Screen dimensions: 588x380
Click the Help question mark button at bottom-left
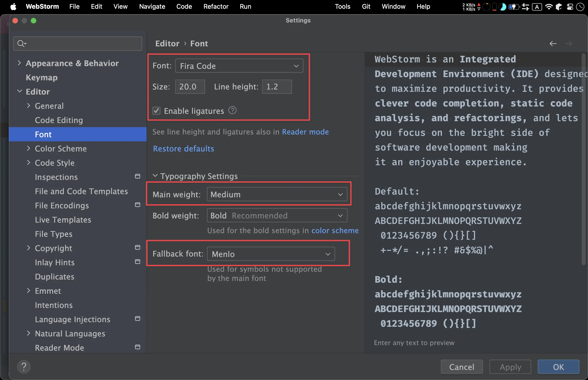pyautogui.click(x=24, y=367)
